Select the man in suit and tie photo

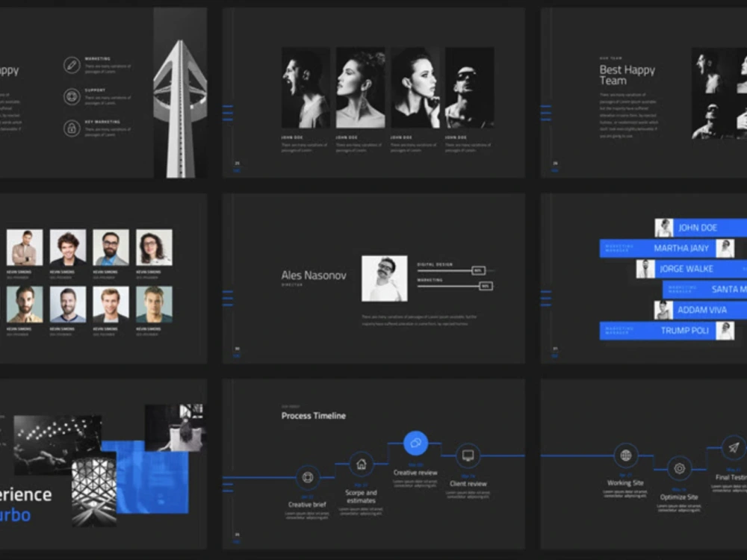pyautogui.click(x=111, y=305)
